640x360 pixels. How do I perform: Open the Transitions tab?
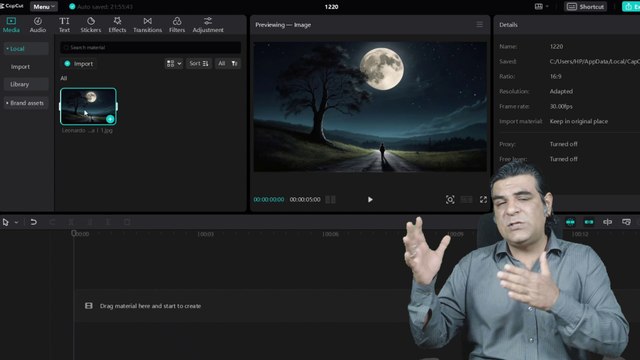click(147, 24)
